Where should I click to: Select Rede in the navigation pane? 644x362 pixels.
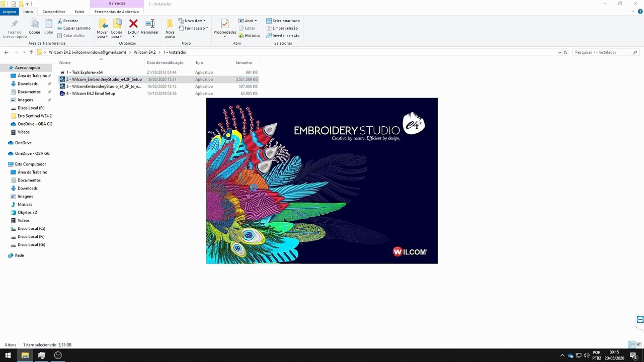click(19, 255)
